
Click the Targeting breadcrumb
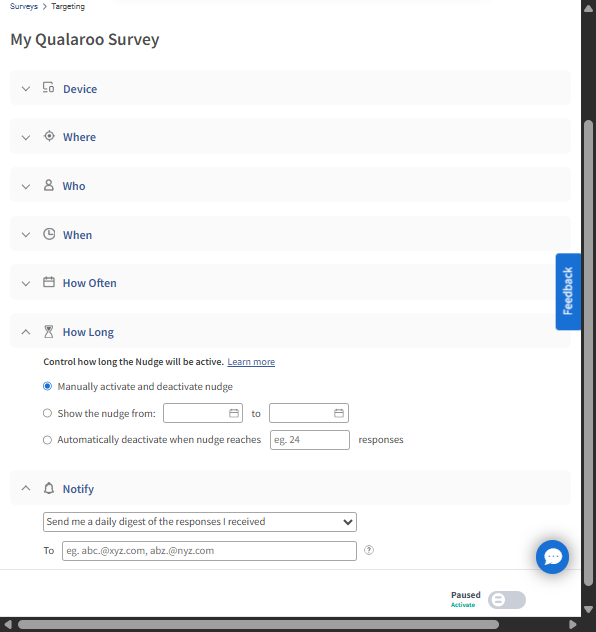pyautogui.click(x=68, y=6)
